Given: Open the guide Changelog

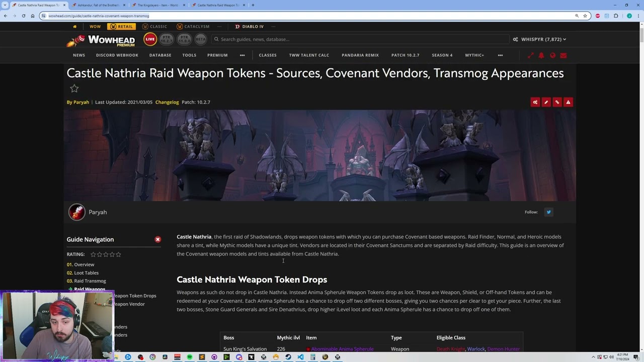Looking at the screenshot, I should [x=167, y=102].
